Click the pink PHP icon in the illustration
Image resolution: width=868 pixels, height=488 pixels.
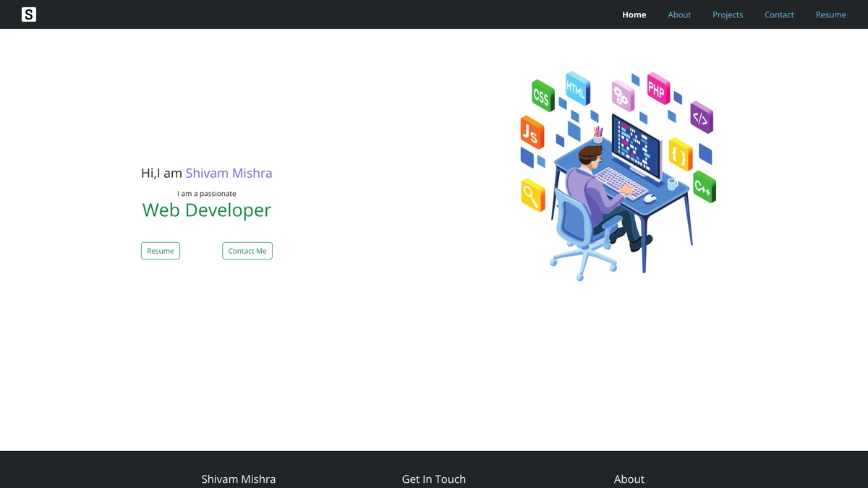pyautogui.click(x=658, y=89)
